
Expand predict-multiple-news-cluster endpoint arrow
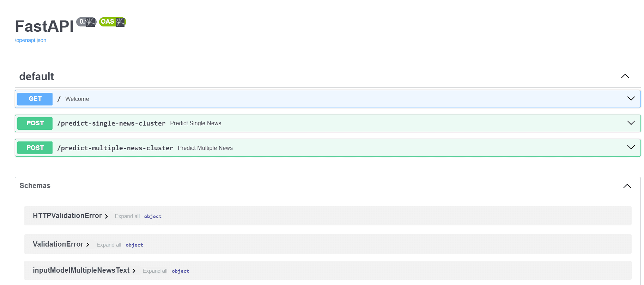(631, 147)
